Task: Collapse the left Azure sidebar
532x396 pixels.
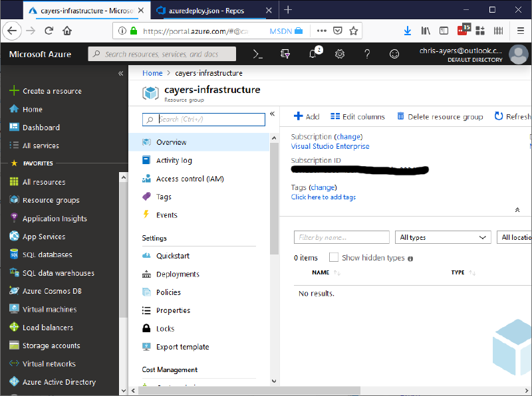Action: coord(120,73)
